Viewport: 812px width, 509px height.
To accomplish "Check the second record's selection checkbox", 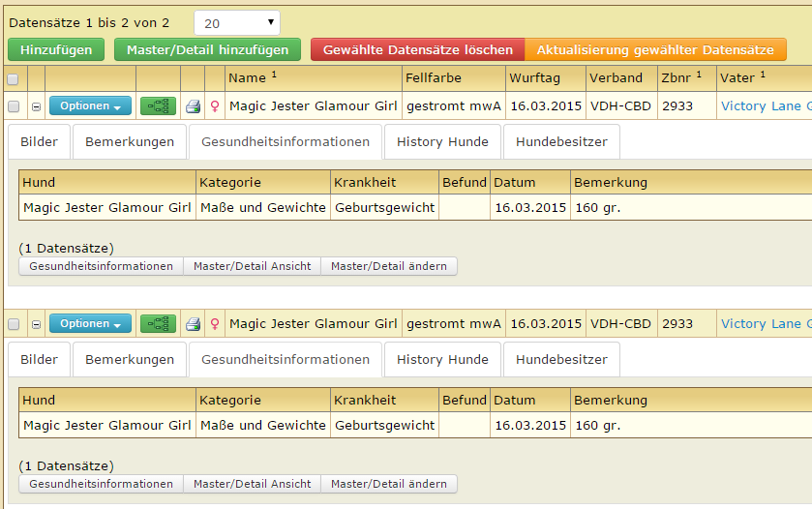I will [13, 324].
